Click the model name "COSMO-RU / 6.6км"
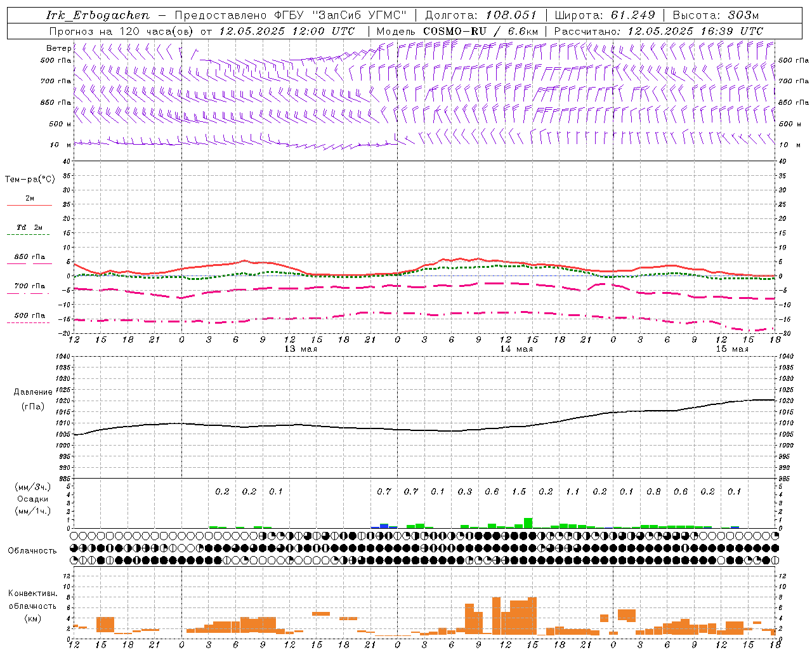812x650 pixels. 481,31
